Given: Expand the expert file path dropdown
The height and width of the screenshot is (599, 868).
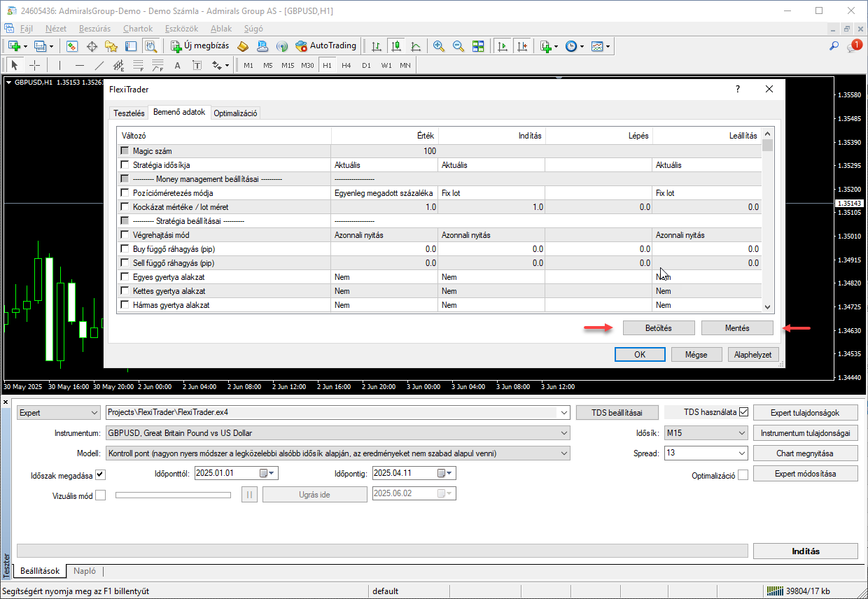Looking at the screenshot, I should (x=563, y=413).
